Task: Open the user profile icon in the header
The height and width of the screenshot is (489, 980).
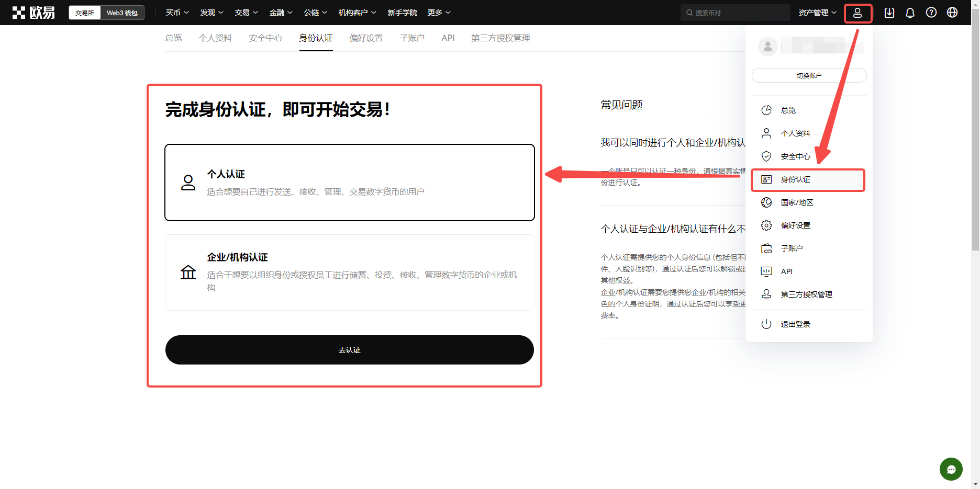Action: pos(857,13)
